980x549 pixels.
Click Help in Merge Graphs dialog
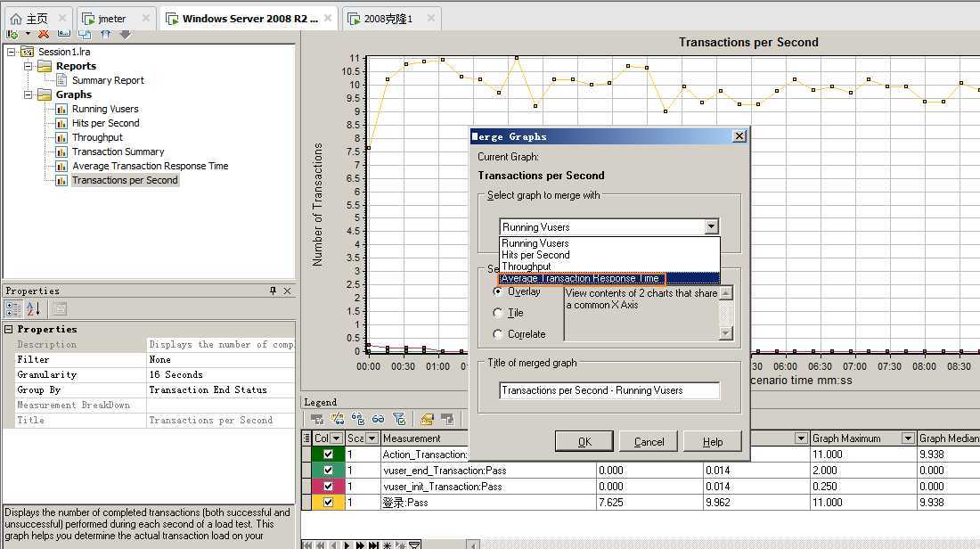[x=713, y=441]
